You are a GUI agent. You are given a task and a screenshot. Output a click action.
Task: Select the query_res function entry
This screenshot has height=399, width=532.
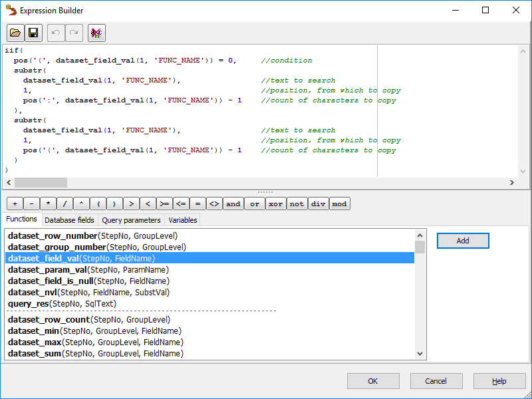pyautogui.click(x=62, y=303)
